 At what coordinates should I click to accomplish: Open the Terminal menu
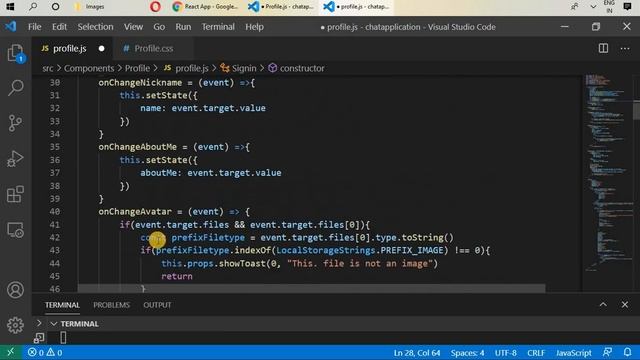218,27
